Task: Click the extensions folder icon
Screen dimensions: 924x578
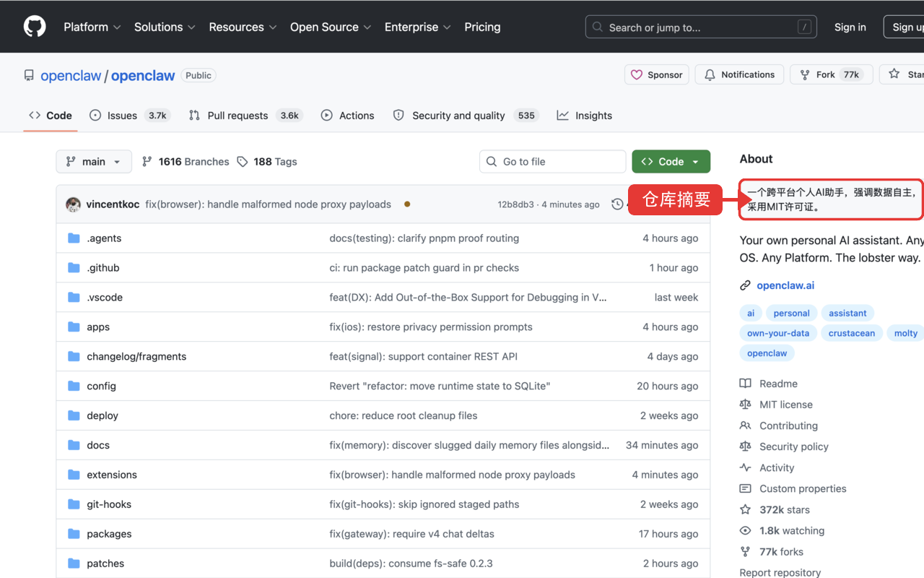Action: (74, 475)
